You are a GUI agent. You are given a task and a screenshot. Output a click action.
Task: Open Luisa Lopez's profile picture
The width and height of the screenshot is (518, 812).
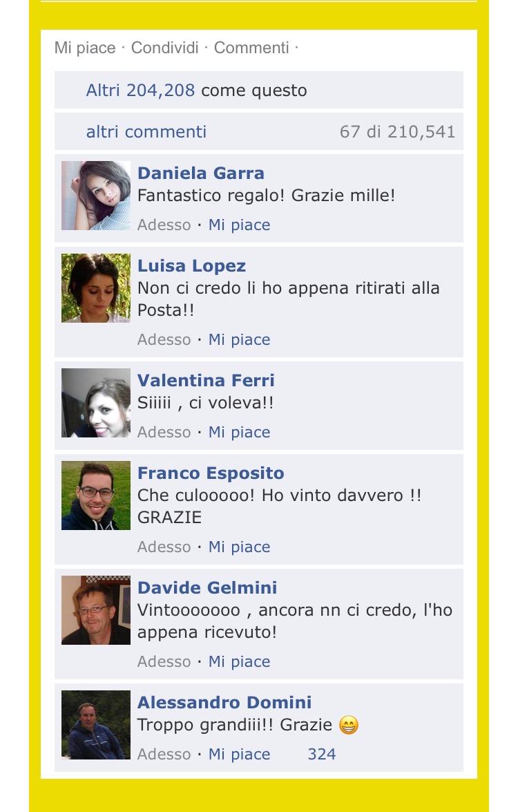(x=96, y=288)
